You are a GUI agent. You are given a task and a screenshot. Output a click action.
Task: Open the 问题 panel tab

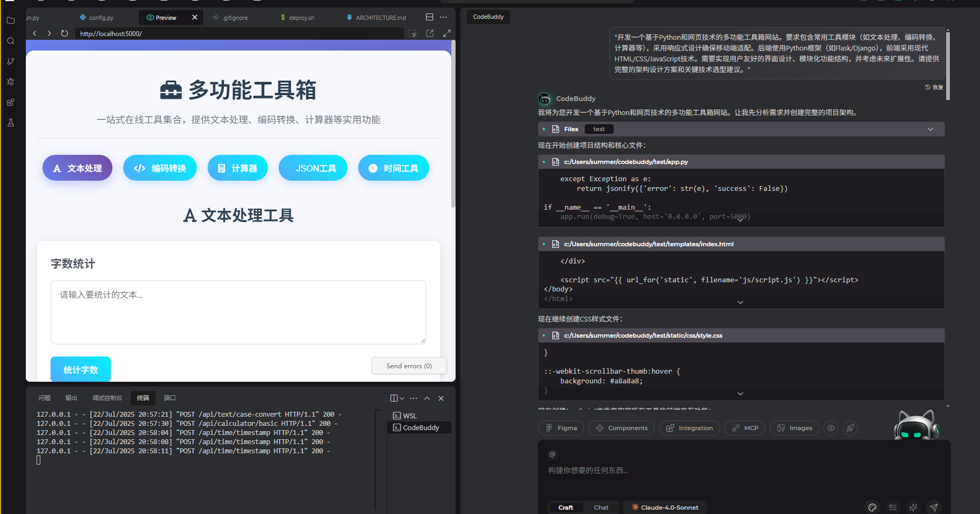(45, 398)
